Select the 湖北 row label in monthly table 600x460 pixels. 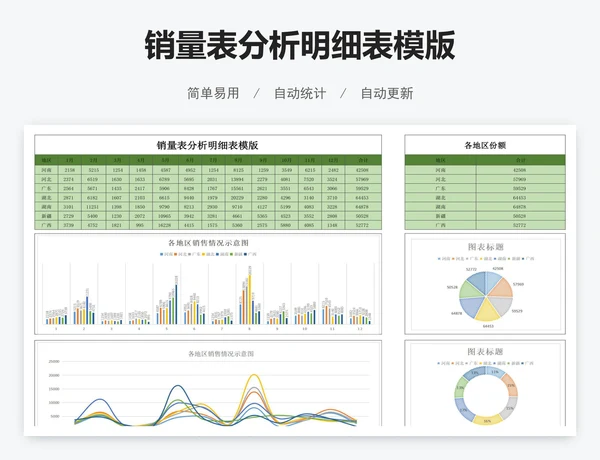(46, 197)
